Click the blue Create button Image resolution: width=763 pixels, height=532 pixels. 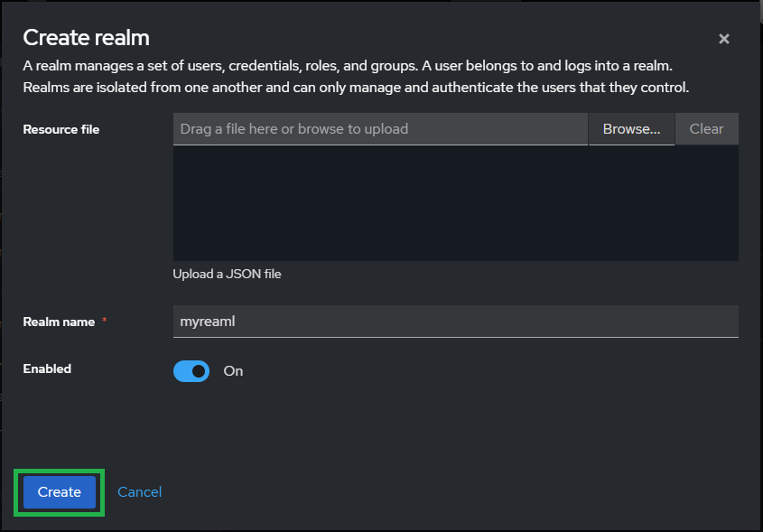(60, 492)
